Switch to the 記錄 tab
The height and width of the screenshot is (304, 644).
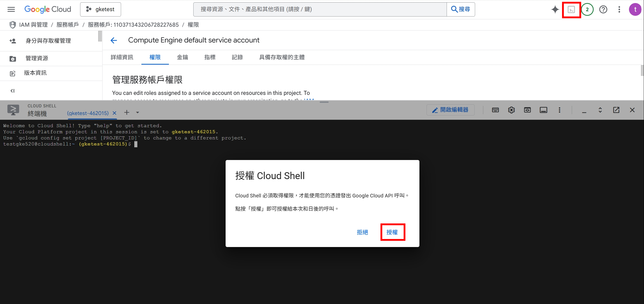[237, 57]
